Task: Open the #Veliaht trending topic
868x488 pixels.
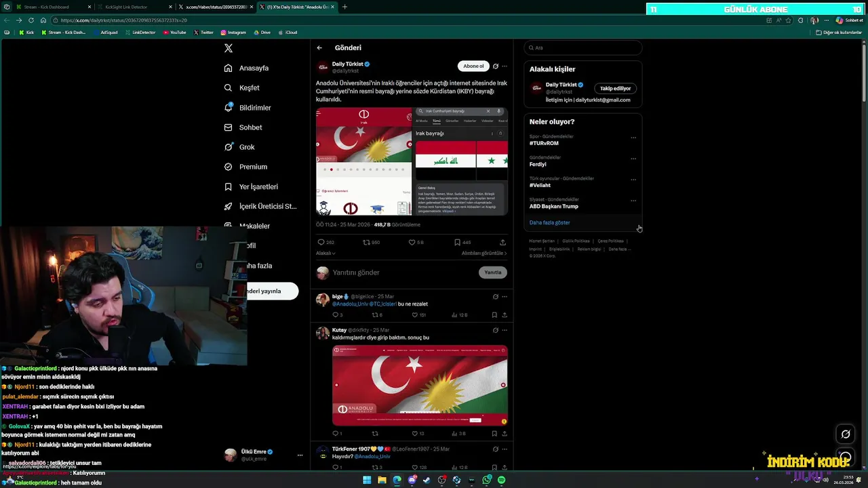Action: click(x=540, y=185)
